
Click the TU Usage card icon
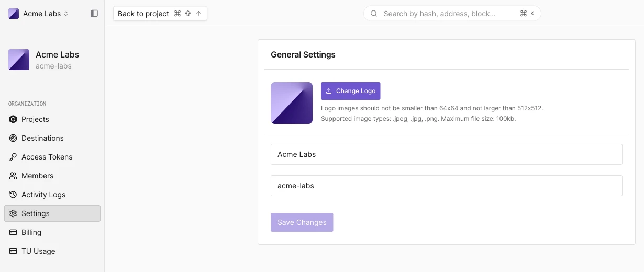(13, 251)
